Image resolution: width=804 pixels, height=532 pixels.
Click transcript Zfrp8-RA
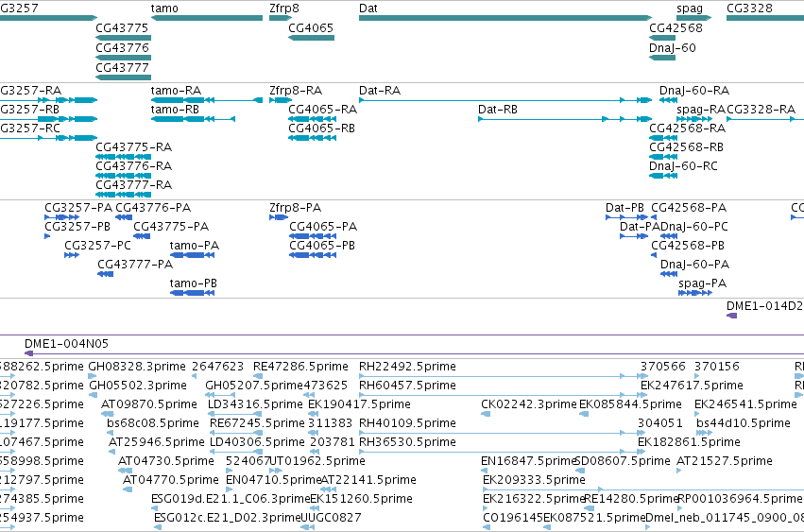pos(296,91)
